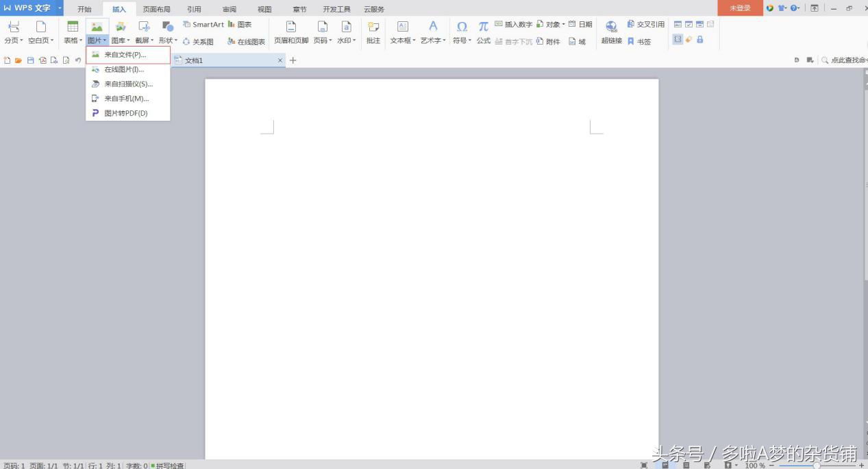
Task: Choose 在线图片(I)... menu entry
Action: pos(128,69)
